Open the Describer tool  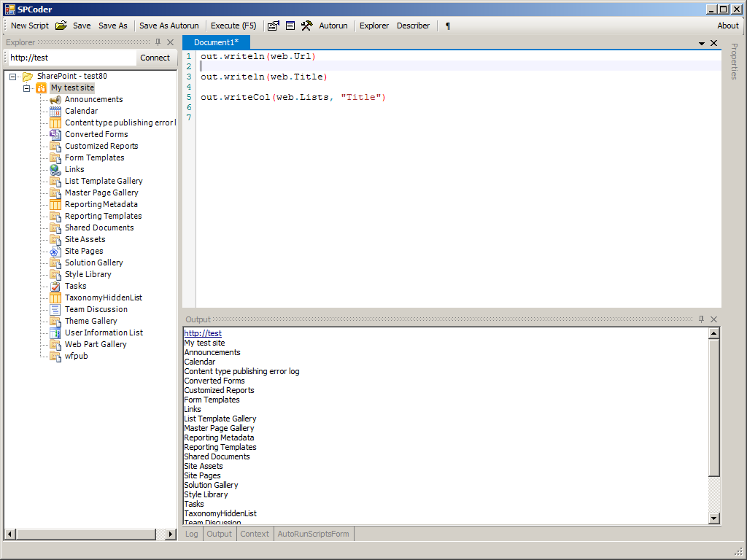tap(413, 26)
